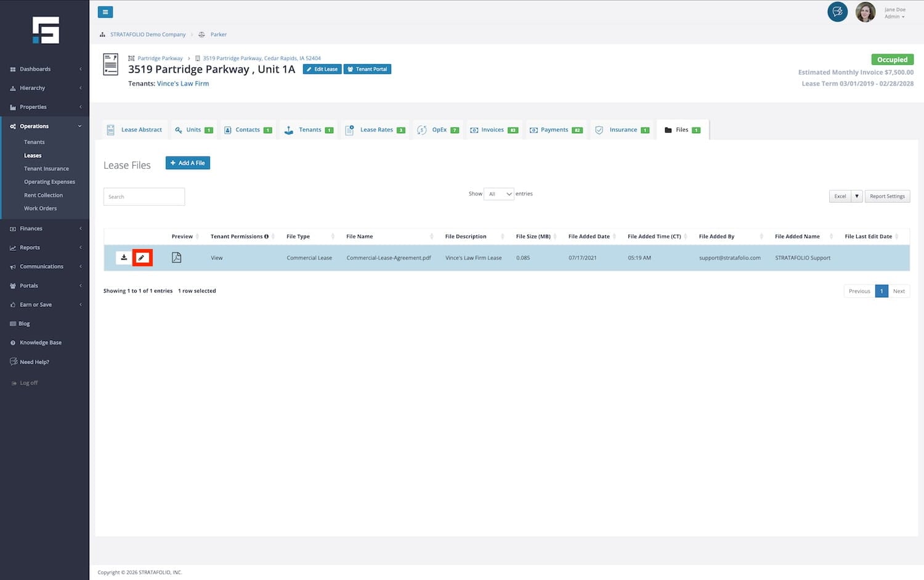Open the Vince's Law Firm tenant link
924x580 pixels.
point(183,84)
